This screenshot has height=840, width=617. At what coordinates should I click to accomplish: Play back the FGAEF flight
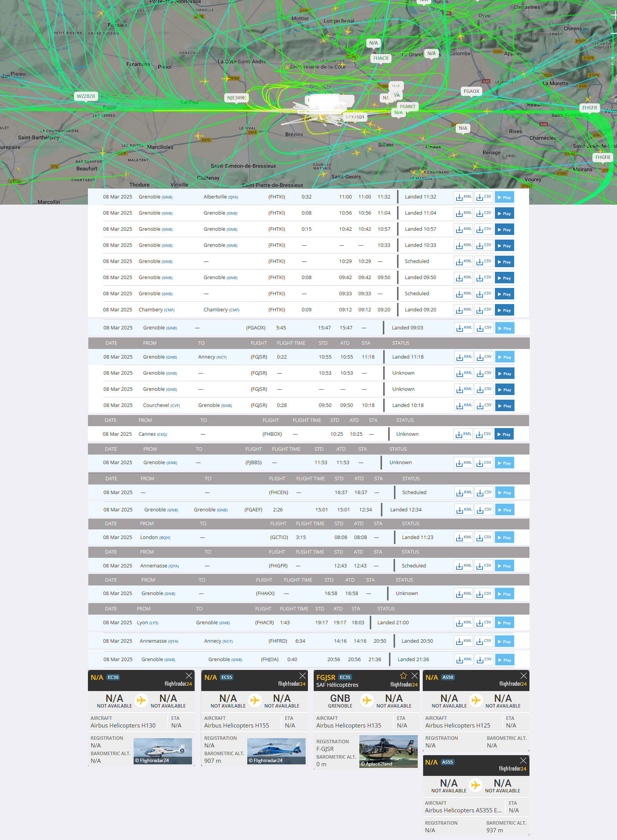point(504,510)
